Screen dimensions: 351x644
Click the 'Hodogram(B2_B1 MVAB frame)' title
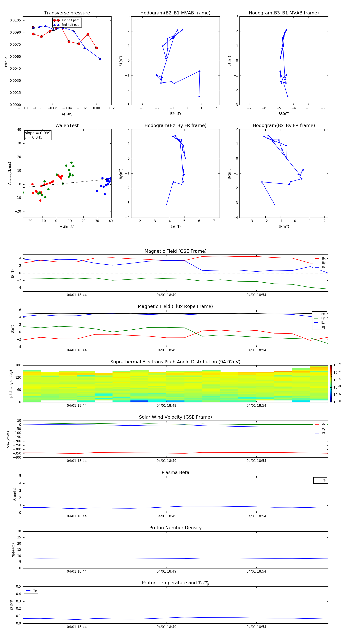[175, 13]
